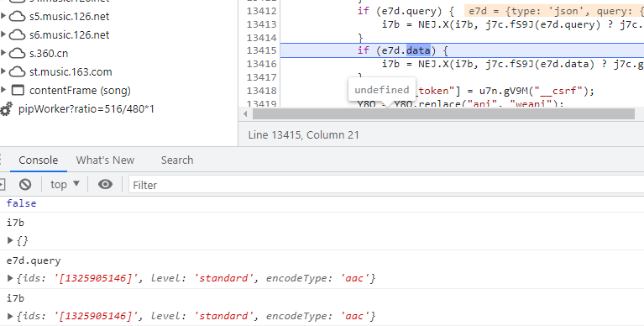Click the first 'i7b' console input line
644x326 pixels.
pyautogui.click(x=16, y=223)
